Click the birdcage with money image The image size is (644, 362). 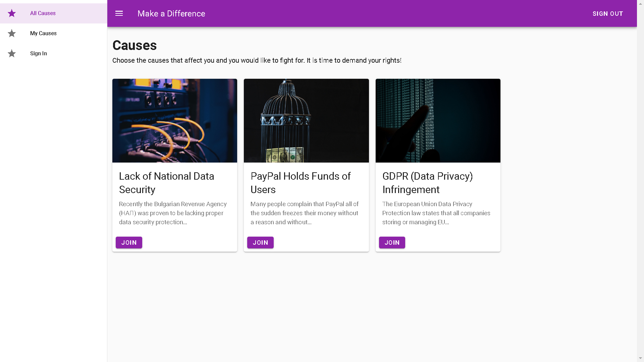pyautogui.click(x=306, y=121)
